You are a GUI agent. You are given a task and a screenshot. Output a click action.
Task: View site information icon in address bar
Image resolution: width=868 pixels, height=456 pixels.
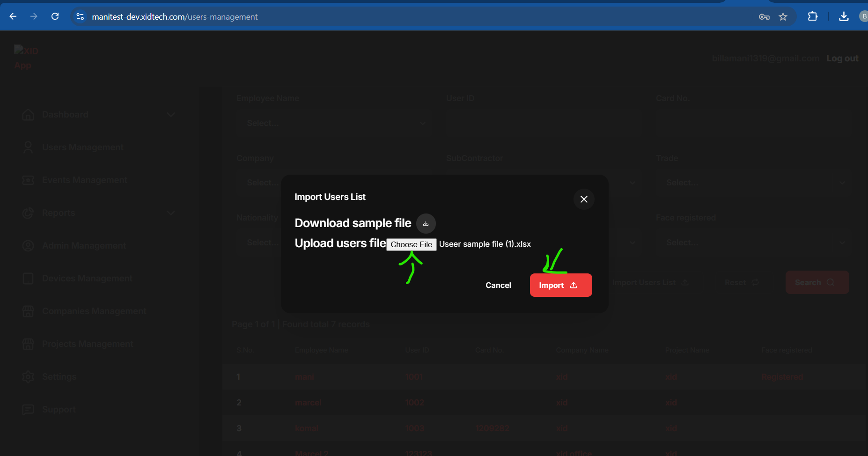(80, 16)
